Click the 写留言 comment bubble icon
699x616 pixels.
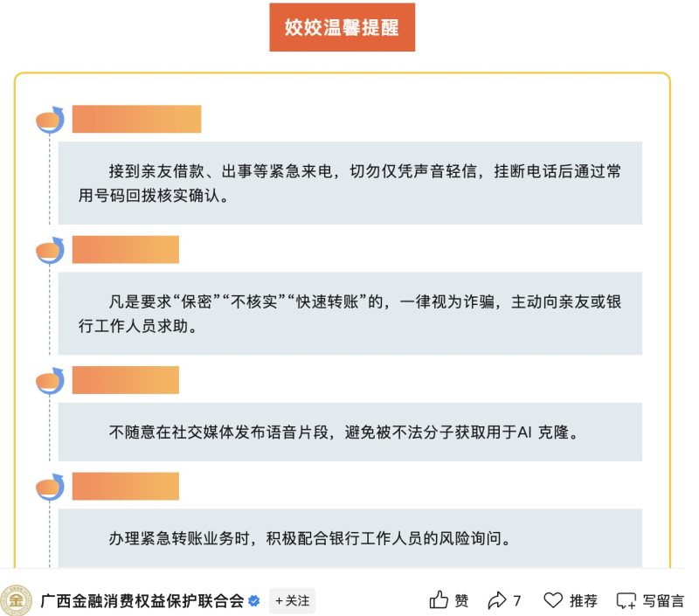(626, 600)
